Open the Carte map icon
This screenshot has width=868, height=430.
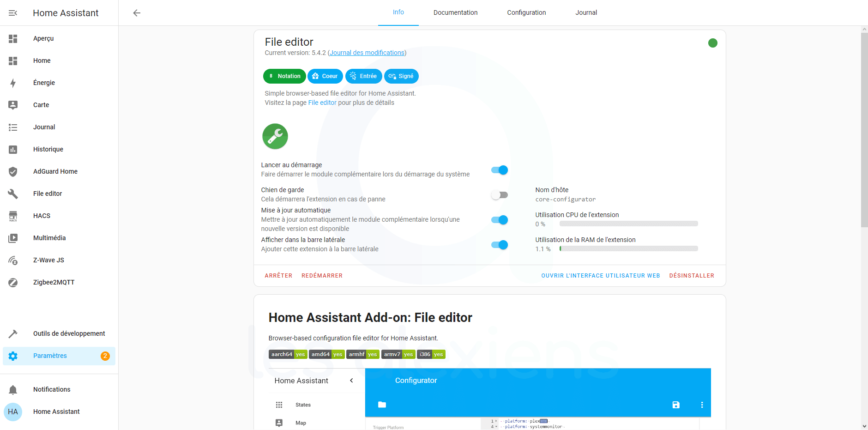click(x=13, y=105)
